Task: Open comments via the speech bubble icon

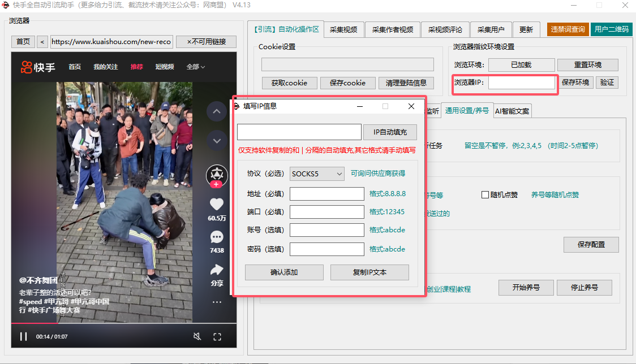Action: click(x=217, y=237)
